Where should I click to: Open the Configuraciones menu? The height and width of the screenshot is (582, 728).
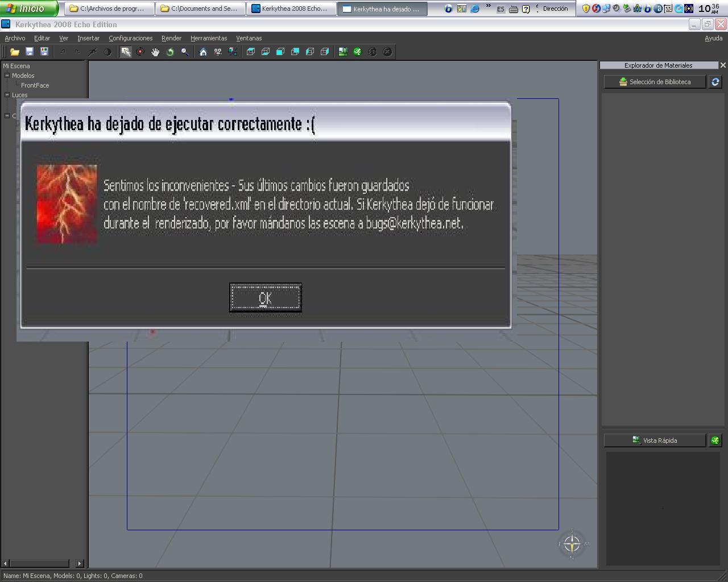(x=131, y=38)
